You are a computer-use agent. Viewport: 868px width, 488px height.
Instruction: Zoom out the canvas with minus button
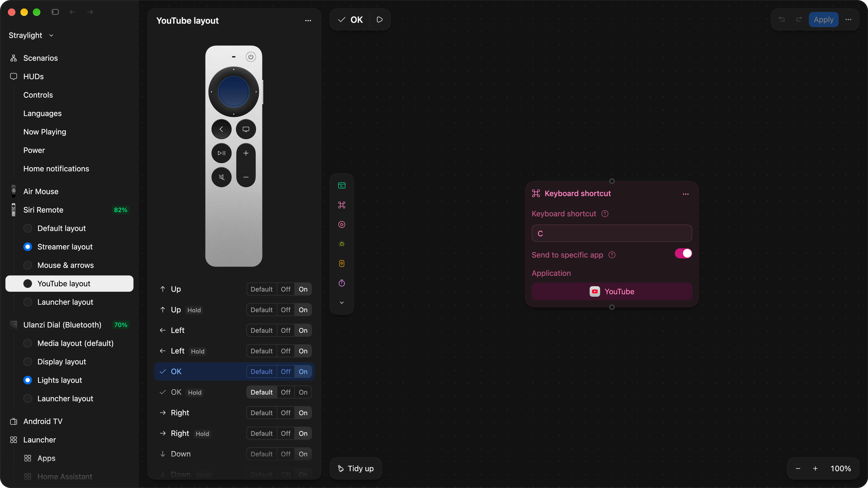tap(798, 468)
